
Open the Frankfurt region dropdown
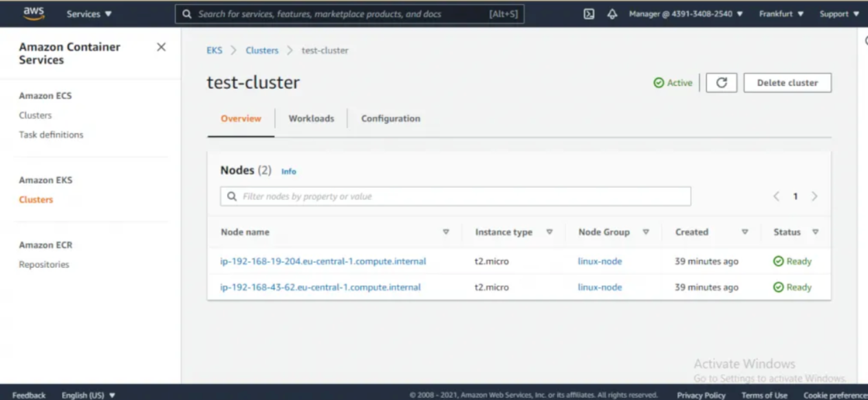point(781,14)
